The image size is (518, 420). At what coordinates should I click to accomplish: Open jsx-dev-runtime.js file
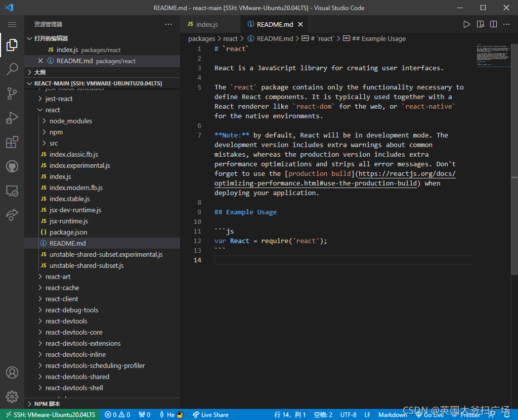102,210
